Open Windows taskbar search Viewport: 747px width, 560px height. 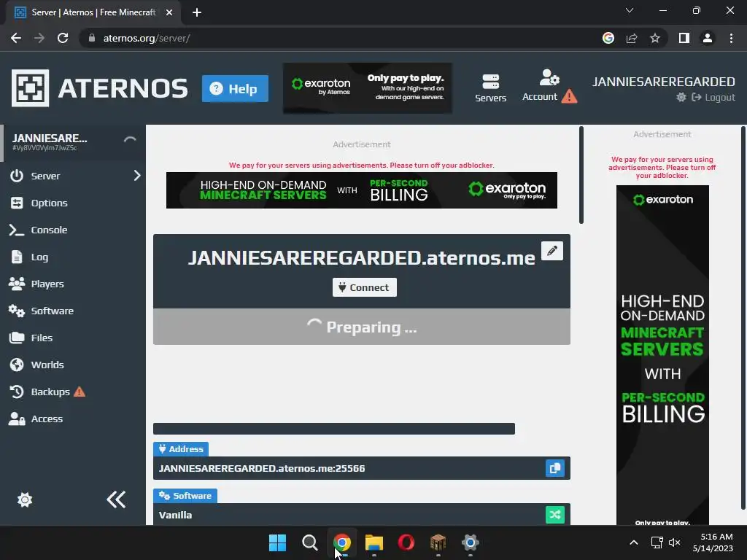309,542
